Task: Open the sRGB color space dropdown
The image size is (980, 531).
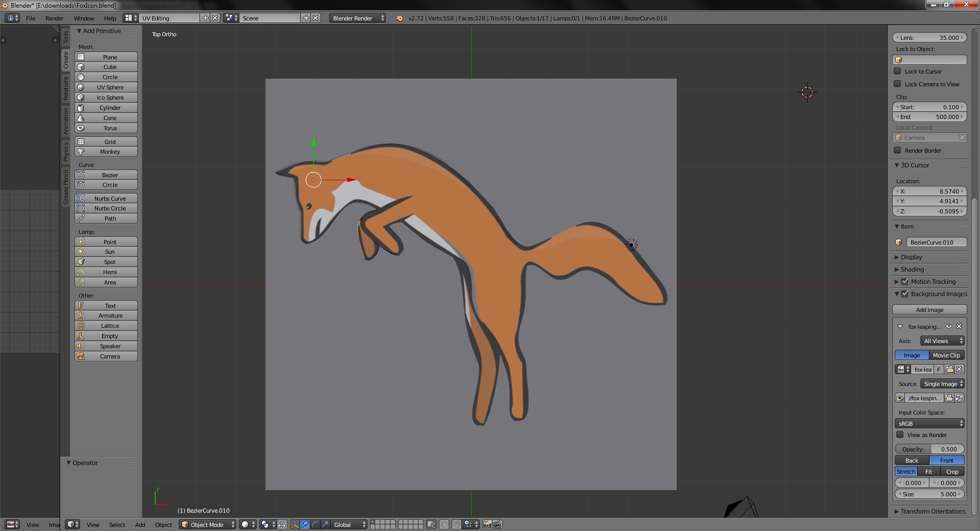Action: 929,424
